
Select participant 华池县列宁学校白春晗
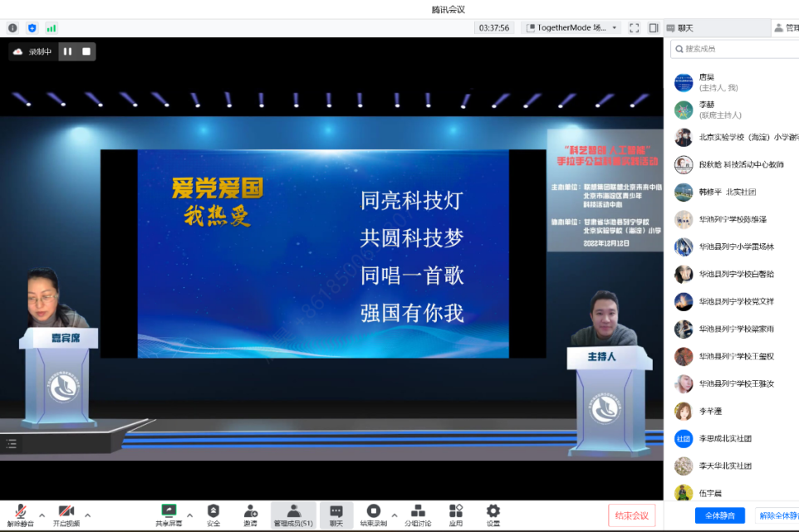pos(733,274)
